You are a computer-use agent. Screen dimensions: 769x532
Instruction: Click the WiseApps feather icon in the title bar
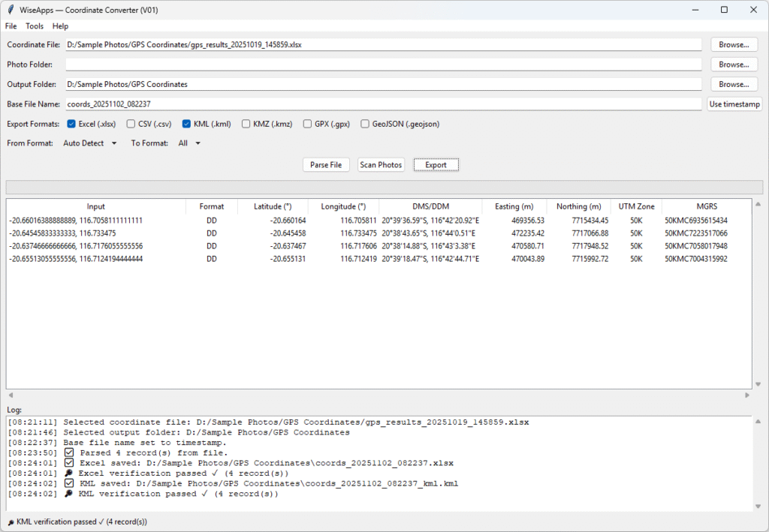click(x=10, y=10)
